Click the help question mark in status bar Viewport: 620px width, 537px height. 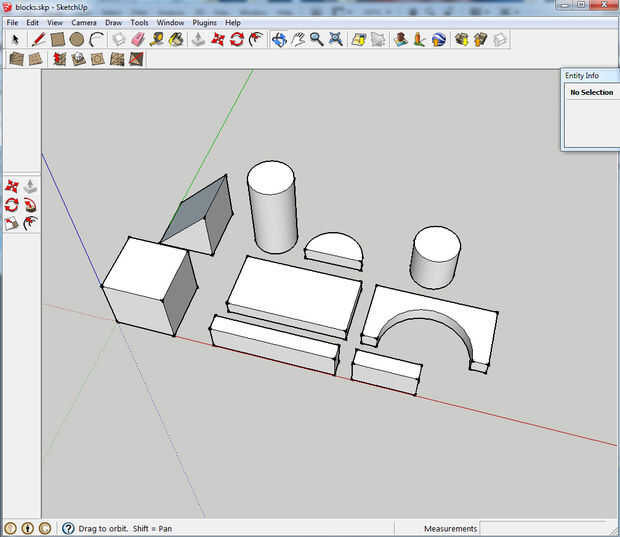point(68,528)
